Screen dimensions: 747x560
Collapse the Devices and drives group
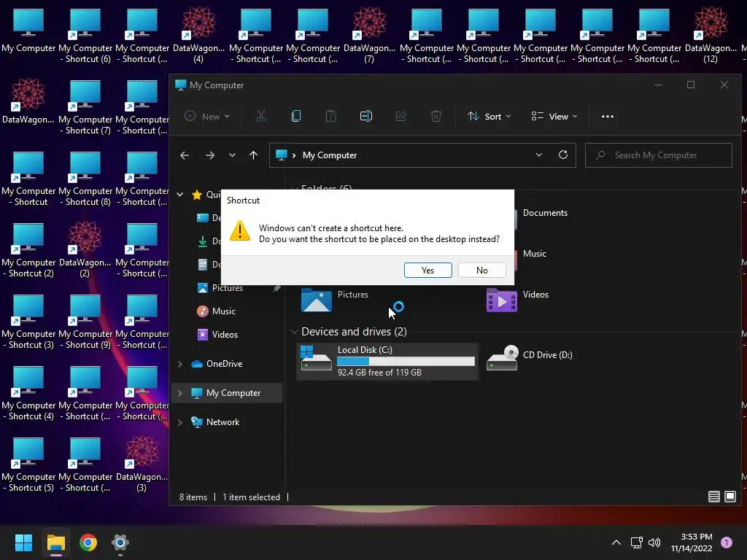(295, 332)
